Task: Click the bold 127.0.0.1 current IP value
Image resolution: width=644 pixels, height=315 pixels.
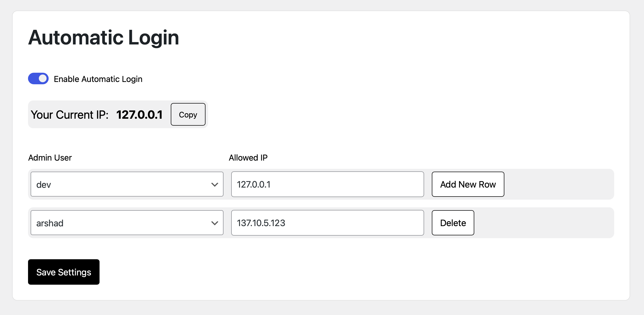Action: pyautogui.click(x=139, y=115)
